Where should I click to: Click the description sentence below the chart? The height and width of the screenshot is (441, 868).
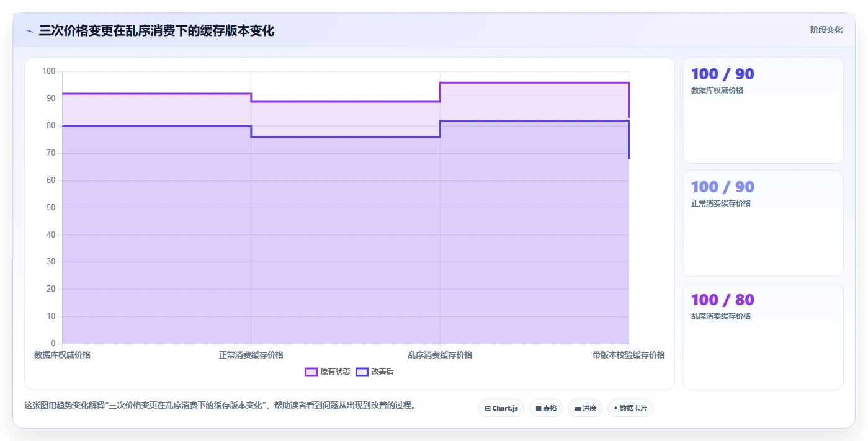point(220,406)
